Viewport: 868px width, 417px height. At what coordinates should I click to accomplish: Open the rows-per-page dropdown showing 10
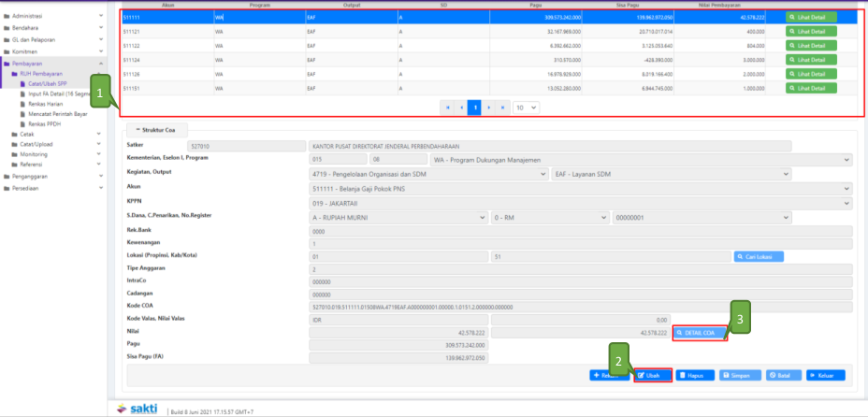(x=528, y=108)
